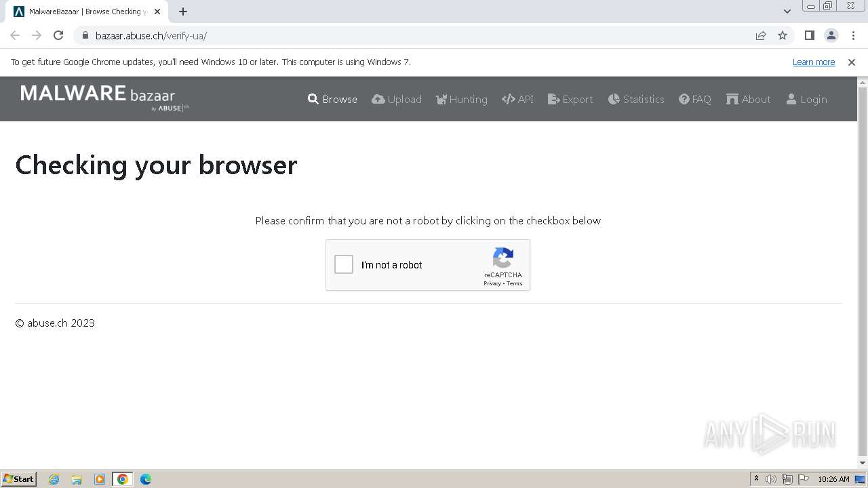Screen dimensions: 868x488
Task: View site information via padlock icon
Action: click(85, 35)
